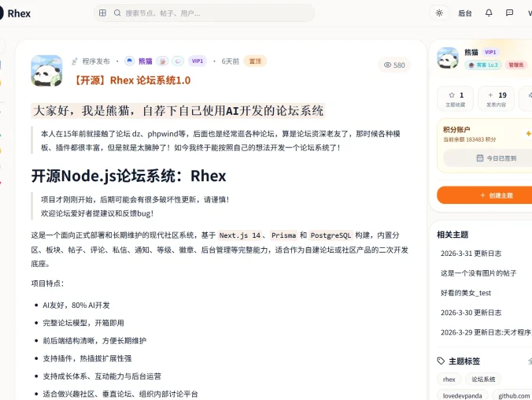Open 主题收藏 favorites stat card
The height and width of the screenshot is (400, 532).
point(456,98)
